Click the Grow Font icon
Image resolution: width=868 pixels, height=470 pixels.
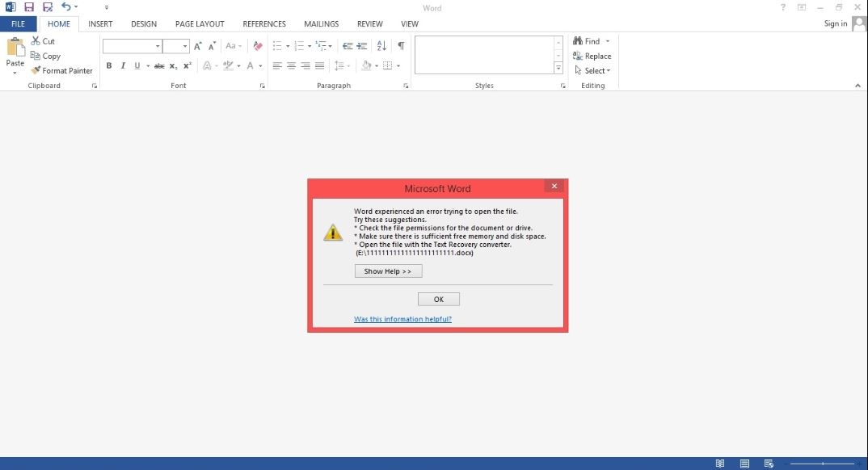(x=198, y=46)
